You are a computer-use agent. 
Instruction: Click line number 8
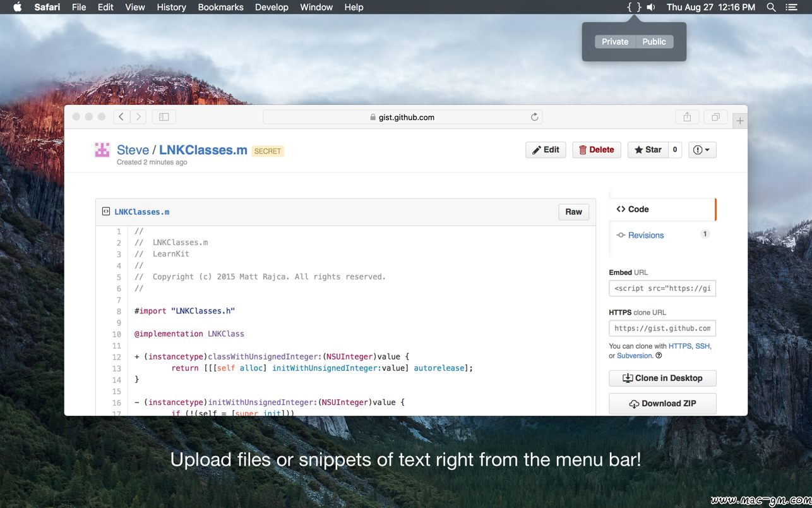click(119, 311)
